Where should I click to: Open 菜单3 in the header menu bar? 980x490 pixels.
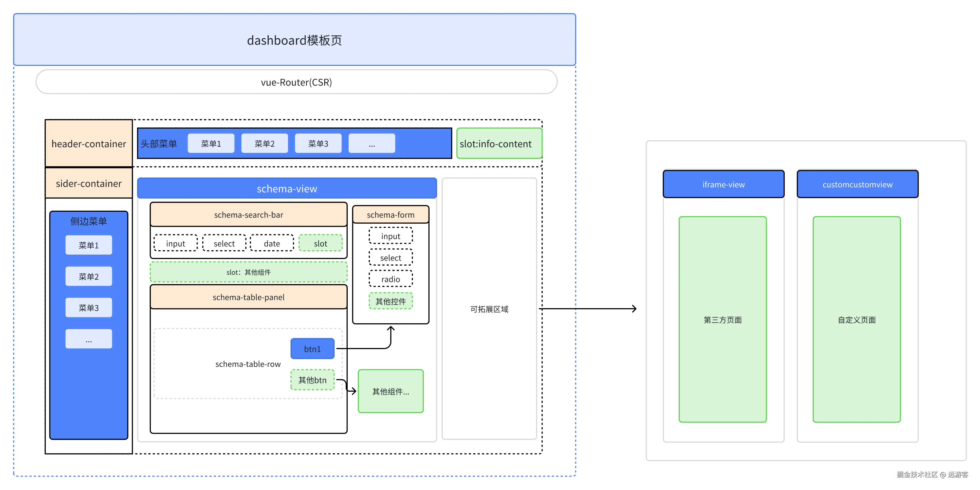(318, 144)
